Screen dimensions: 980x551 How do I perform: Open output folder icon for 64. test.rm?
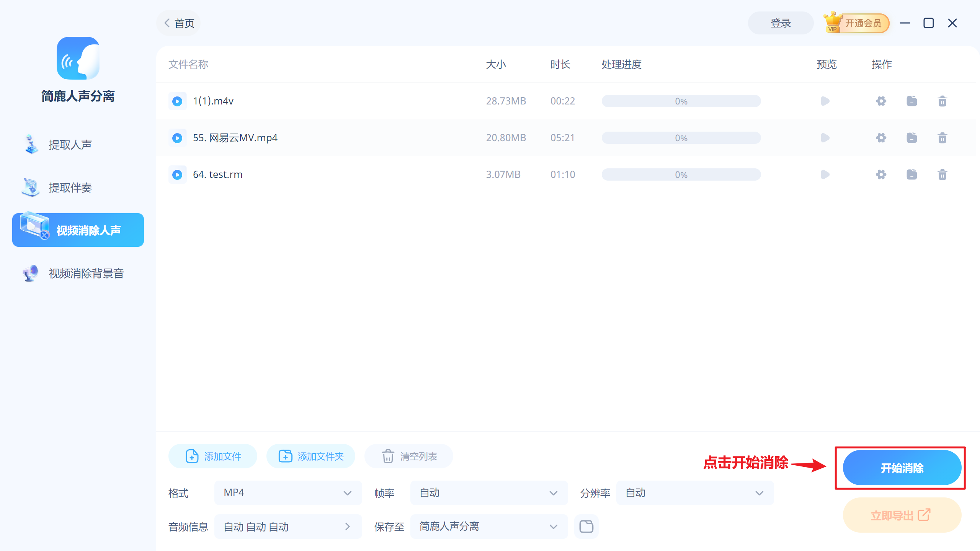911,174
